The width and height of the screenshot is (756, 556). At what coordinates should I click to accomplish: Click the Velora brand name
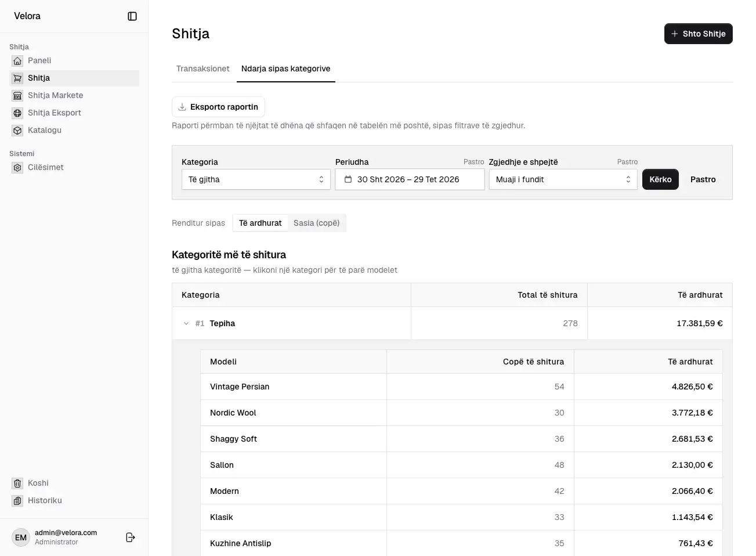27,16
